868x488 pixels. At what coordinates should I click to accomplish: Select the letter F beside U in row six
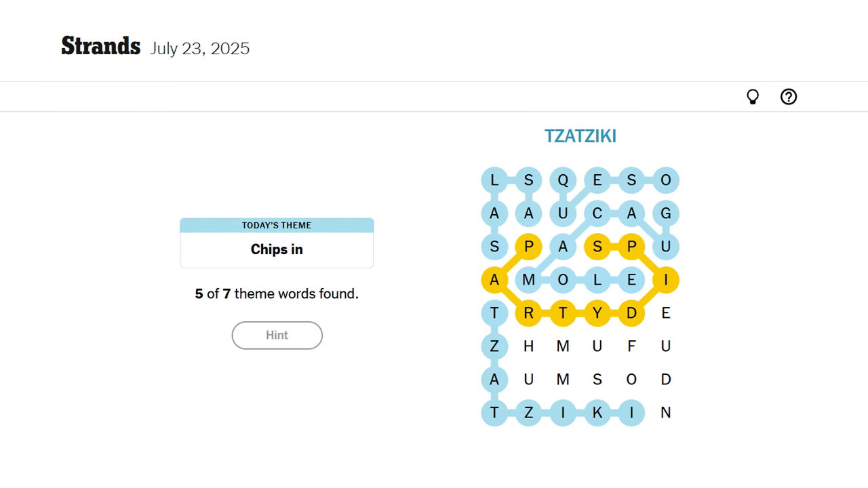(x=631, y=346)
